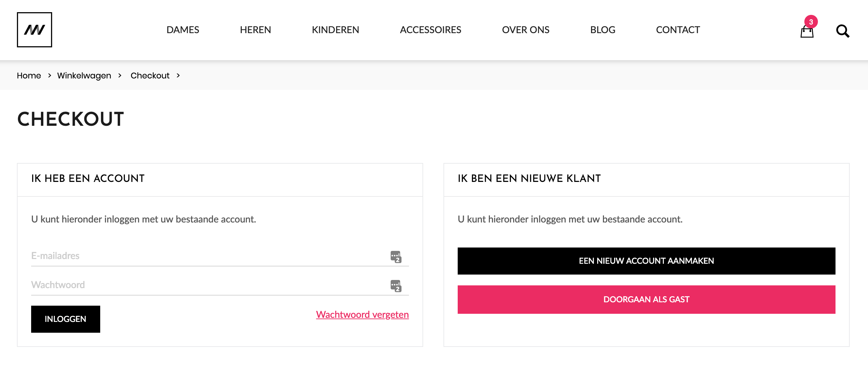Image resolution: width=868 pixels, height=376 pixels.
Task: Open the DAMES menu
Action: coord(183,30)
